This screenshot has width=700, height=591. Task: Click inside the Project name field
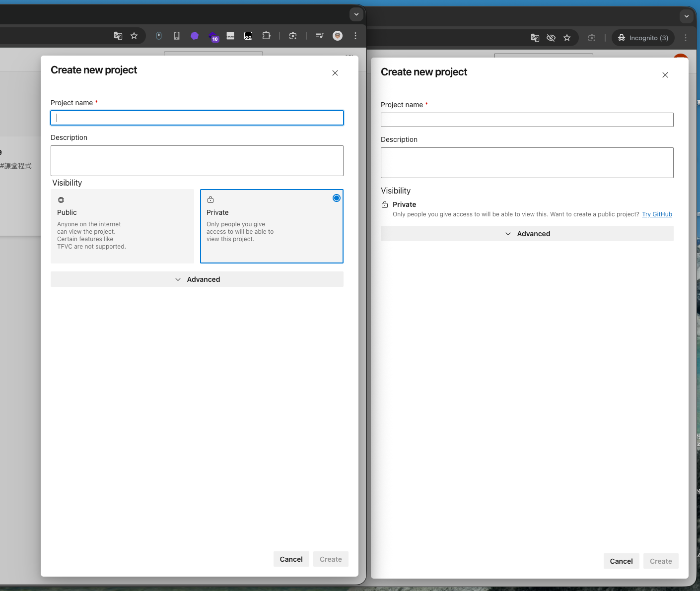pos(197,118)
